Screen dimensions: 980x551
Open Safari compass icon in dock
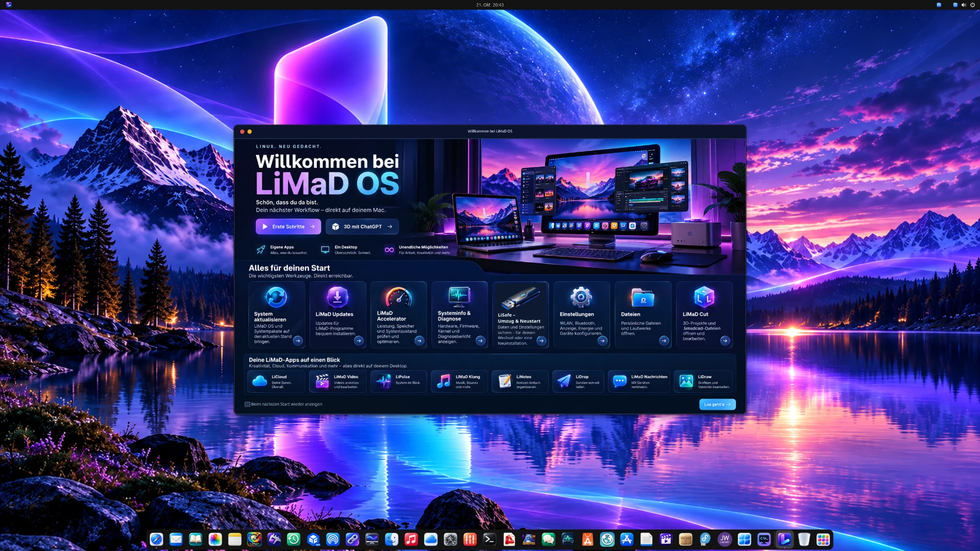(156, 540)
